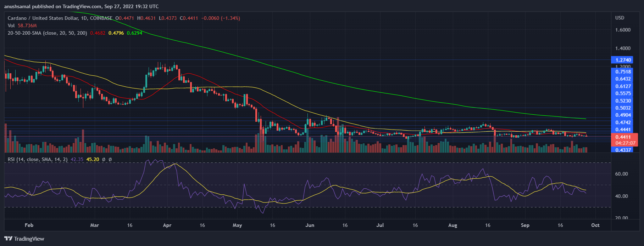Click the green 200 SMA value 0.6294

(134, 33)
